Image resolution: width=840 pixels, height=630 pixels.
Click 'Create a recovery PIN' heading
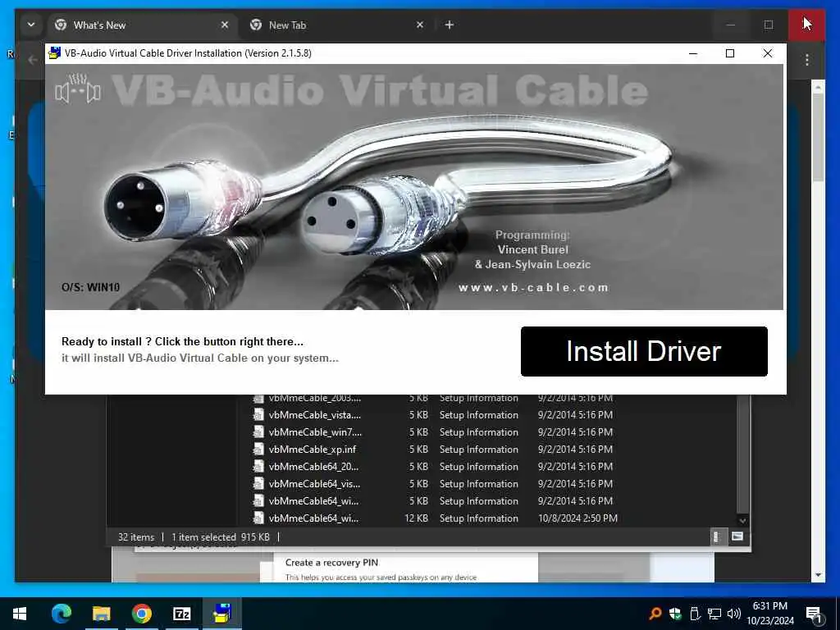331,563
